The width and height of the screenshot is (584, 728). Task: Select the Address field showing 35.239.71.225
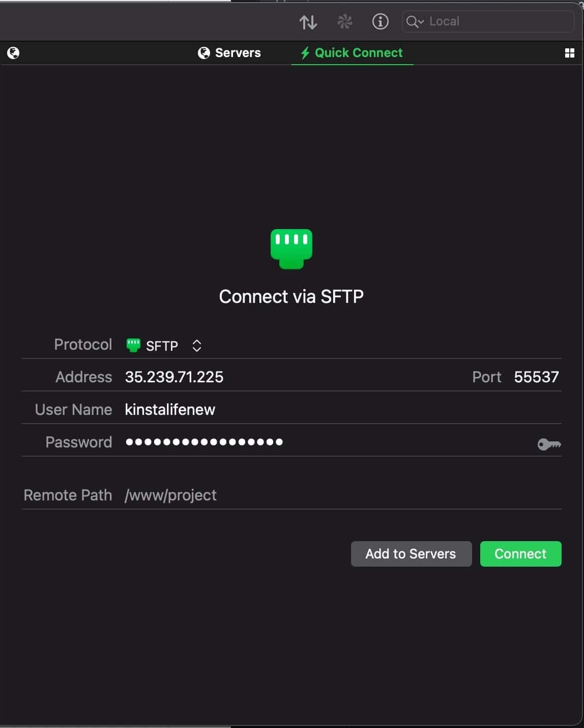(x=174, y=377)
